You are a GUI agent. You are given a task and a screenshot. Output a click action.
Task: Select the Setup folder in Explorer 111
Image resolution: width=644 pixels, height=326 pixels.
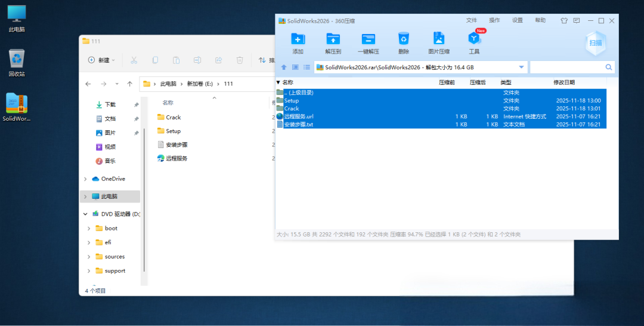[x=169, y=131]
